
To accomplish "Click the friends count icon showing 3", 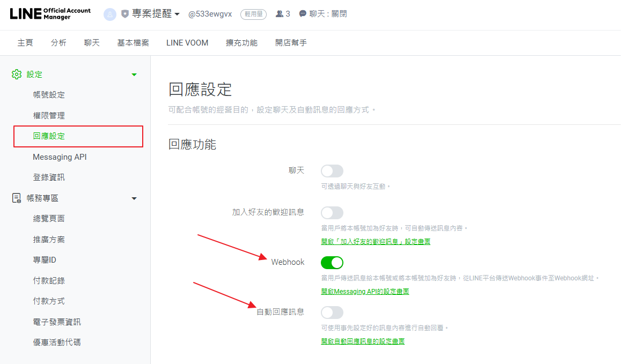I will (x=280, y=14).
